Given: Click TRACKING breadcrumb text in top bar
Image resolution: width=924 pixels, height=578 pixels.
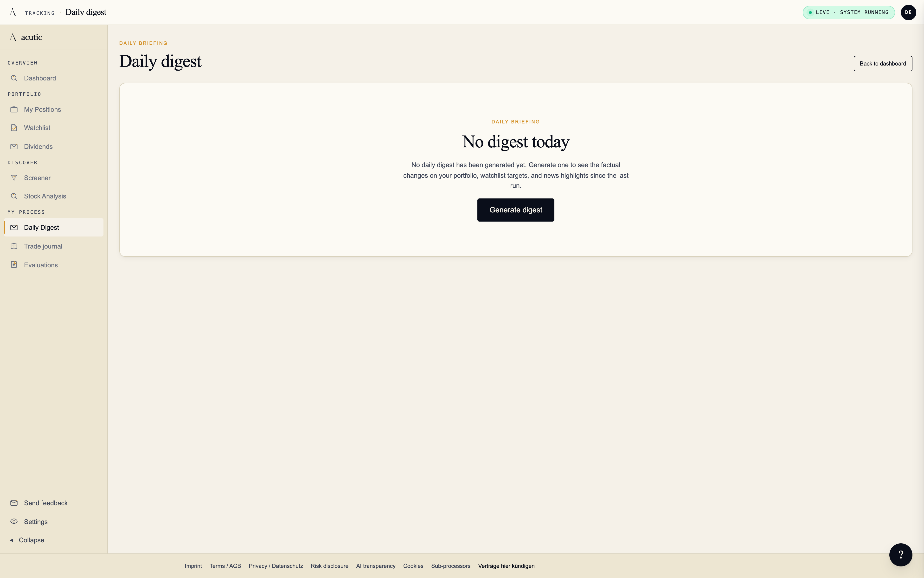Looking at the screenshot, I should click(x=40, y=13).
